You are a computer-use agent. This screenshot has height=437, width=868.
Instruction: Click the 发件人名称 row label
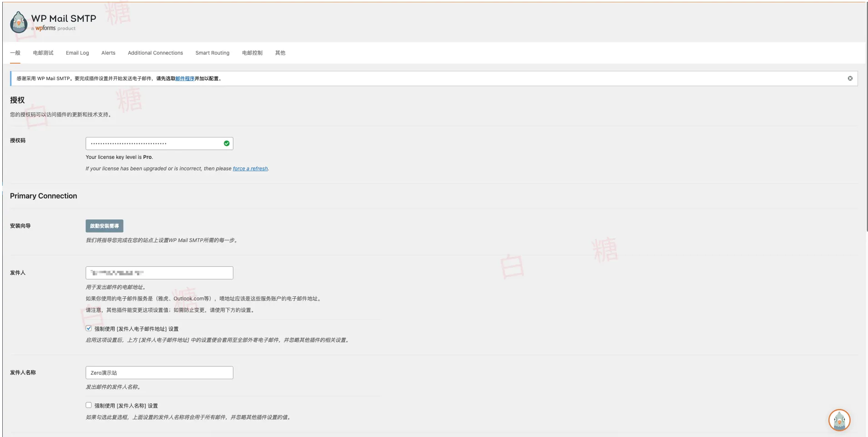pos(23,372)
